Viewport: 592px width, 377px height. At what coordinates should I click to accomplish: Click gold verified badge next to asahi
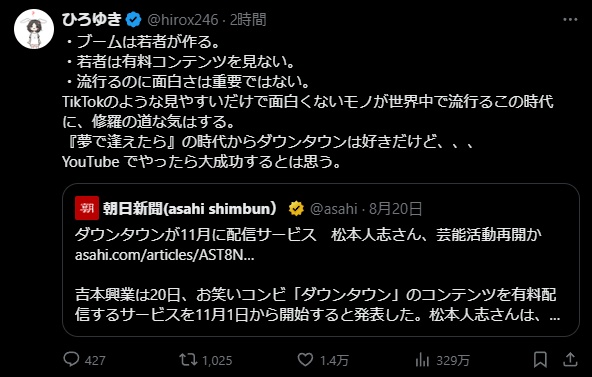pos(296,208)
